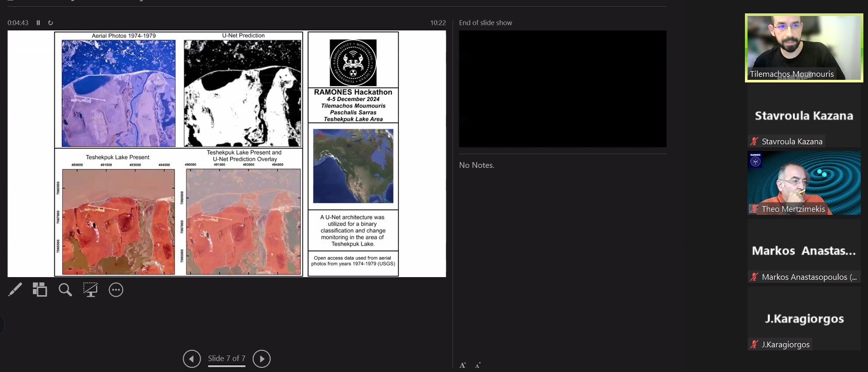Screen dimensions: 868x372
Task: Toggle black or unblack slide show
Action: point(91,290)
